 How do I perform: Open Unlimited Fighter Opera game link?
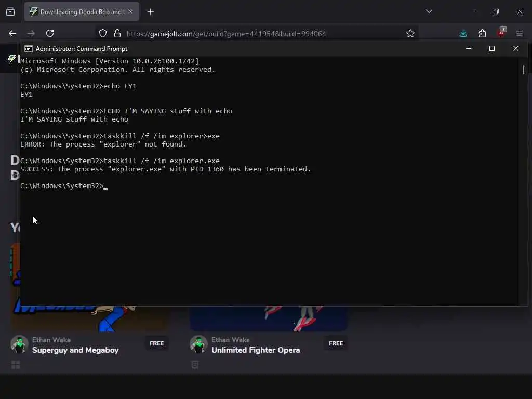pyautogui.click(x=256, y=350)
